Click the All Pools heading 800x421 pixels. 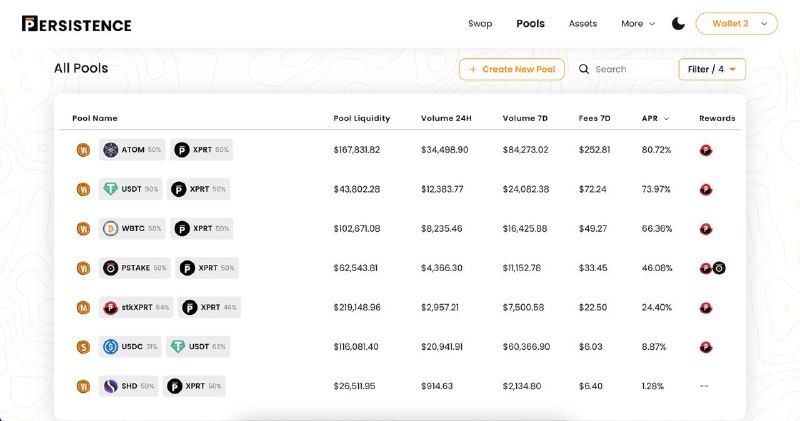pyautogui.click(x=81, y=68)
